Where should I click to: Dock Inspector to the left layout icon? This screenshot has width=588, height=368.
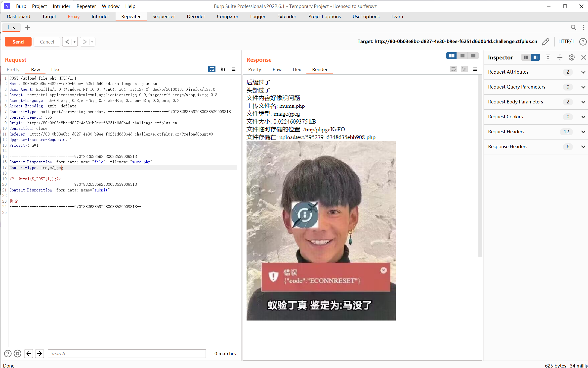[526, 57]
